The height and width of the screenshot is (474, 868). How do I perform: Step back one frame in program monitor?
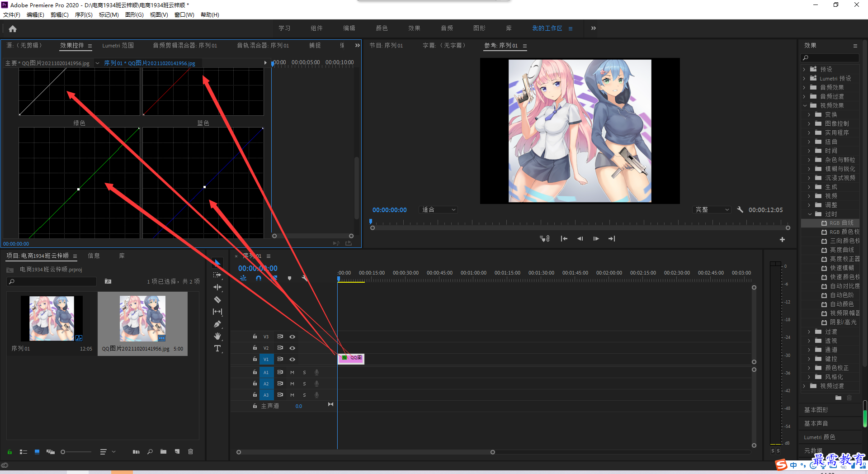click(x=580, y=238)
